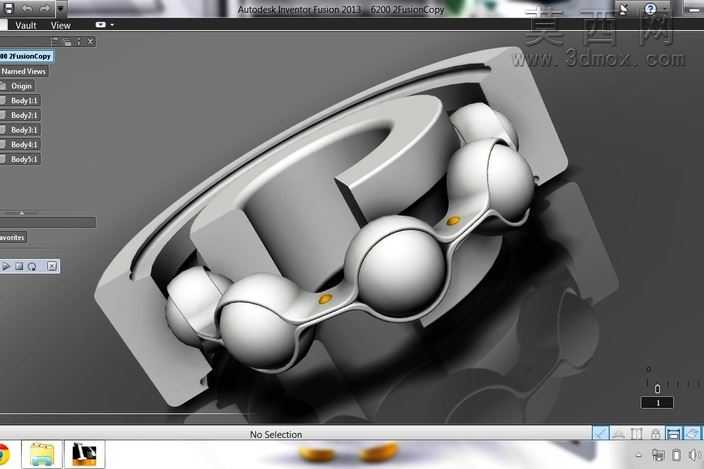
Task: Open the network tray icon
Action: coord(658,456)
